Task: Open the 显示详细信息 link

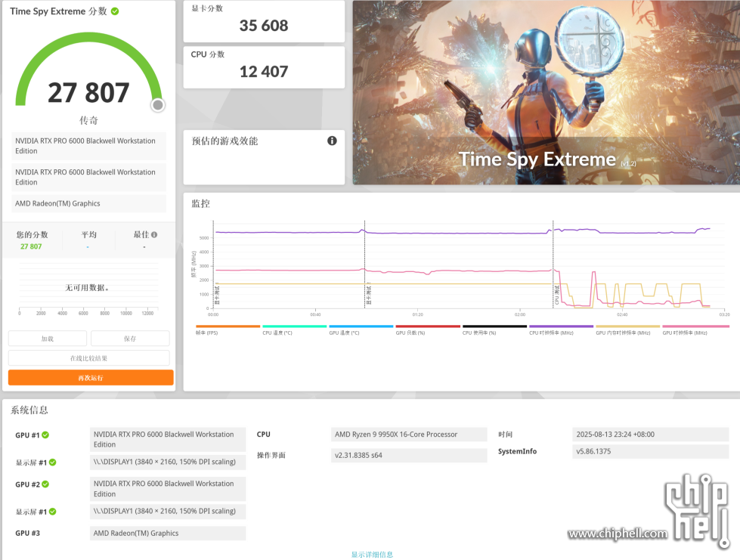Action: tap(372, 555)
